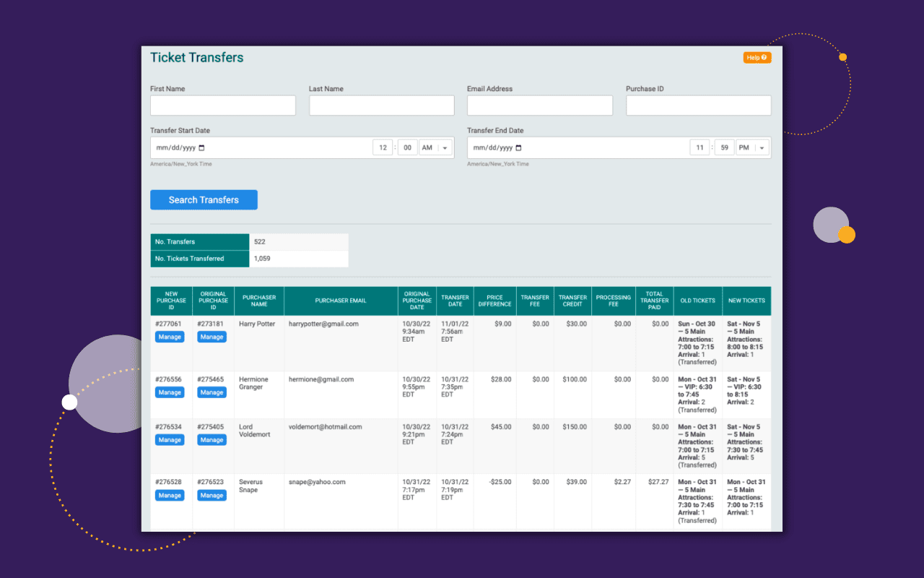The height and width of the screenshot is (578, 924).
Task: Open the Transfer Start Date calendar icon
Action: (x=201, y=147)
